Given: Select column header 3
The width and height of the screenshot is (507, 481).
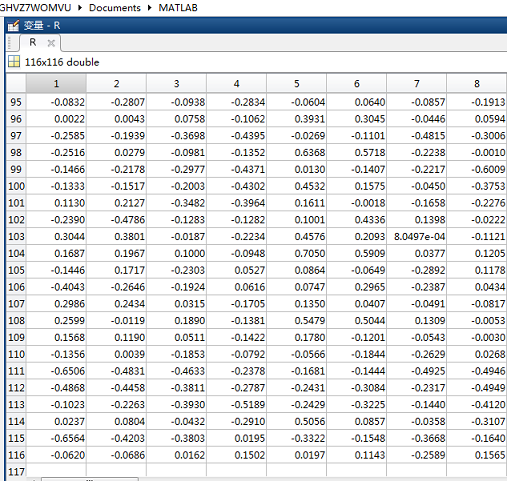Looking at the screenshot, I should click(x=176, y=83).
